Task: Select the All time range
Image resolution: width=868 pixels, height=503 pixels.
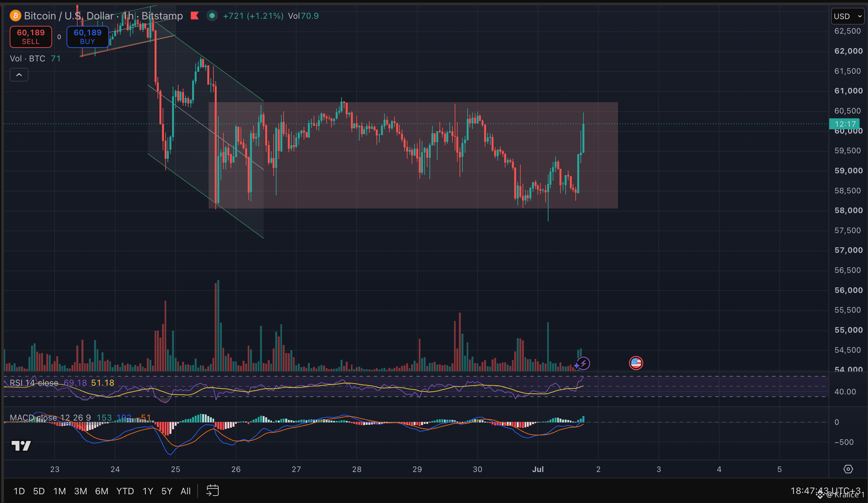Action: tap(186, 491)
